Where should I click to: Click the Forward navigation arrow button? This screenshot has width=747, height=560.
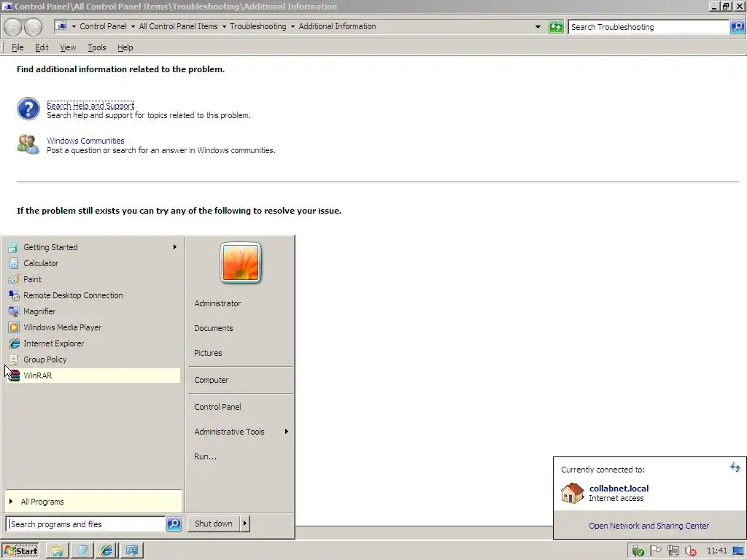(33, 27)
